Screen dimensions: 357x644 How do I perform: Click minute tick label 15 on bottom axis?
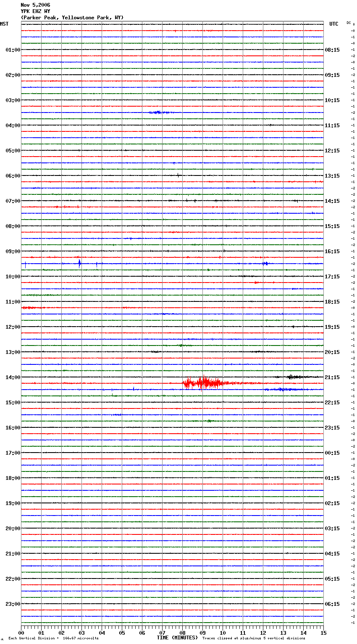tap(323, 633)
